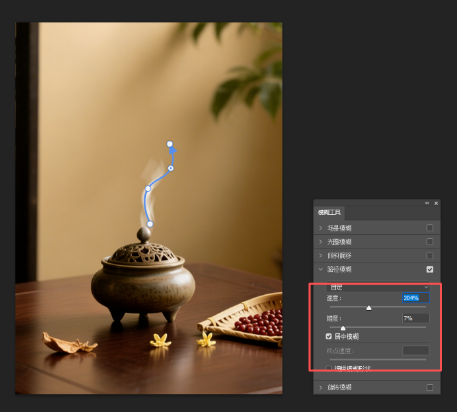Click the taper value field showing 7%
457x412 pixels.
(416, 318)
